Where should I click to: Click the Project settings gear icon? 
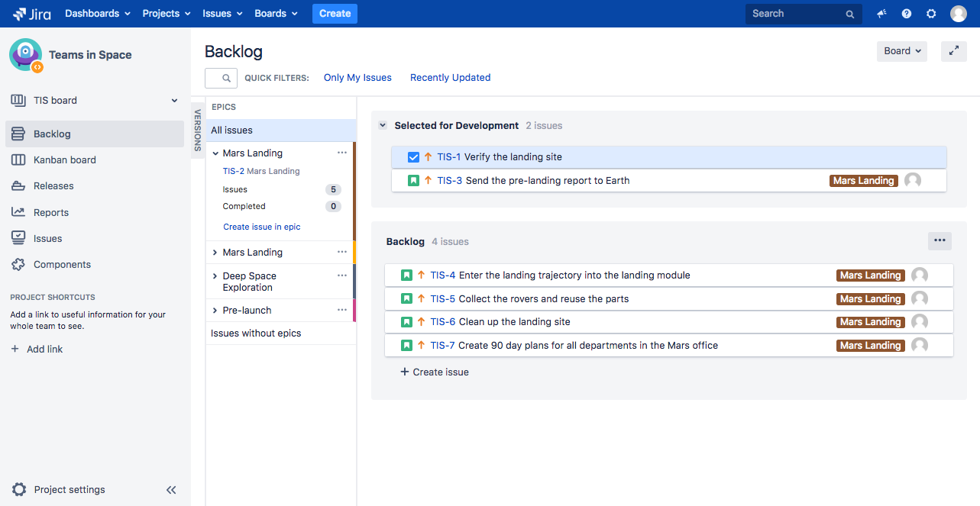(19, 489)
